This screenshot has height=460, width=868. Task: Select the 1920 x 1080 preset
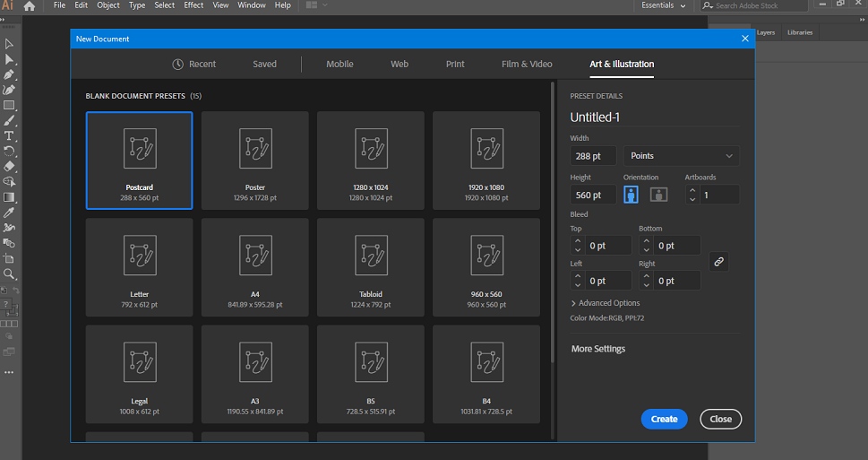(x=486, y=161)
